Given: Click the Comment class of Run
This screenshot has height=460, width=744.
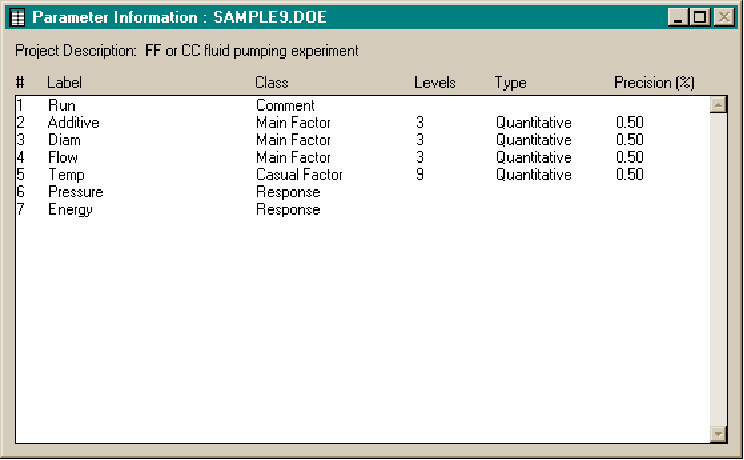Looking at the screenshot, I should 285,105.
